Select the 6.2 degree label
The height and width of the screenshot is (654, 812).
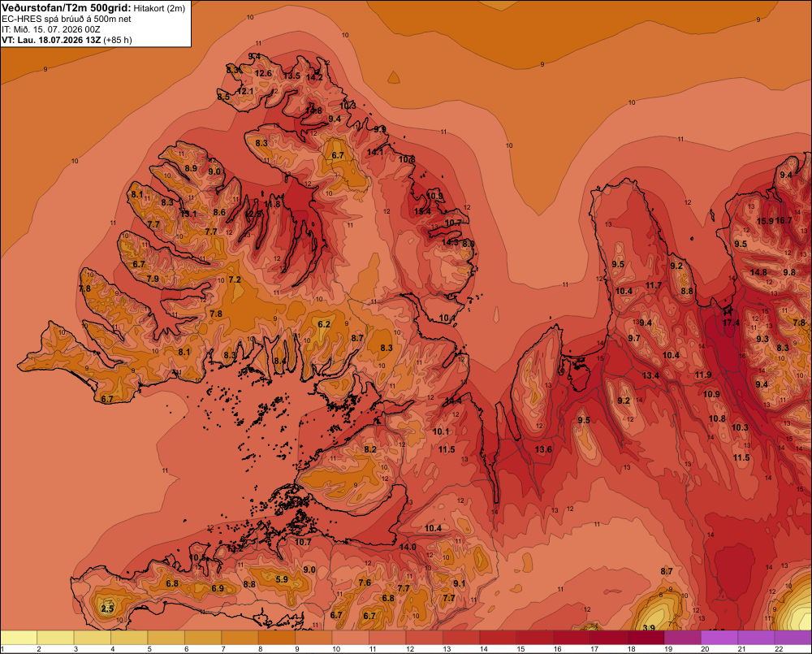324,324
